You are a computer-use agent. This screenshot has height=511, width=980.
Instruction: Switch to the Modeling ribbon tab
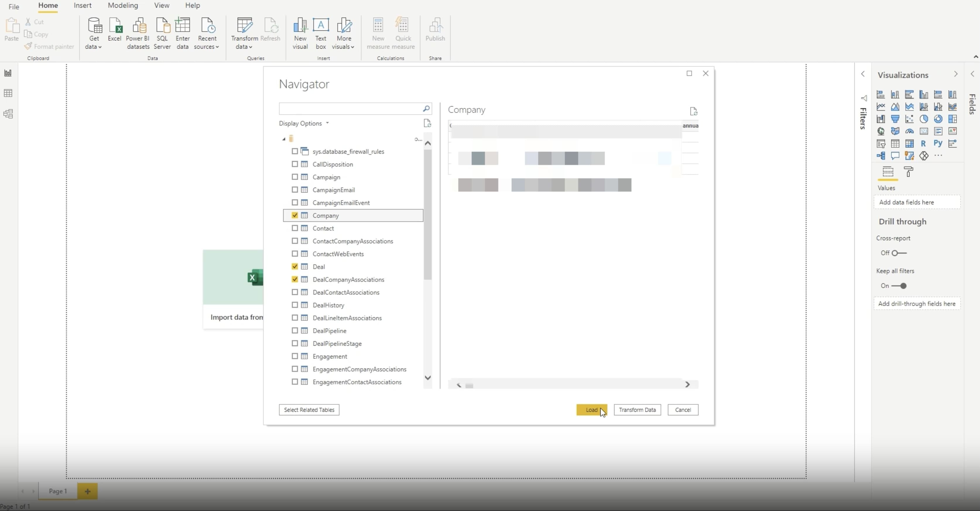pos(123,5)
